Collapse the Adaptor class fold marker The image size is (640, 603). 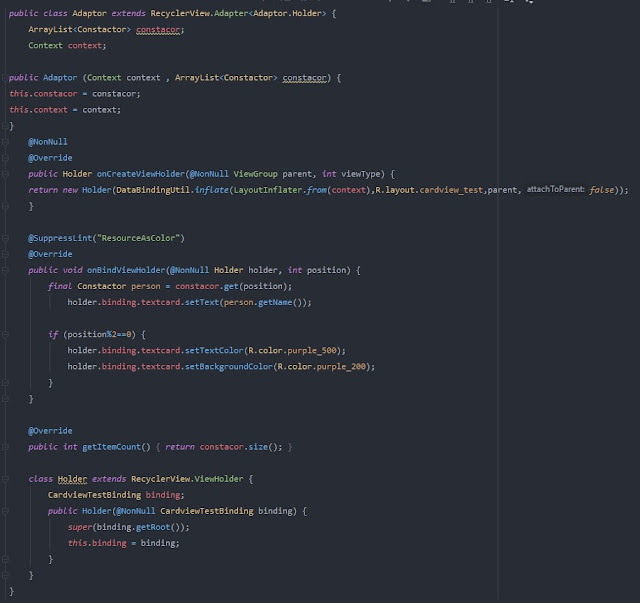coord(4,13)
